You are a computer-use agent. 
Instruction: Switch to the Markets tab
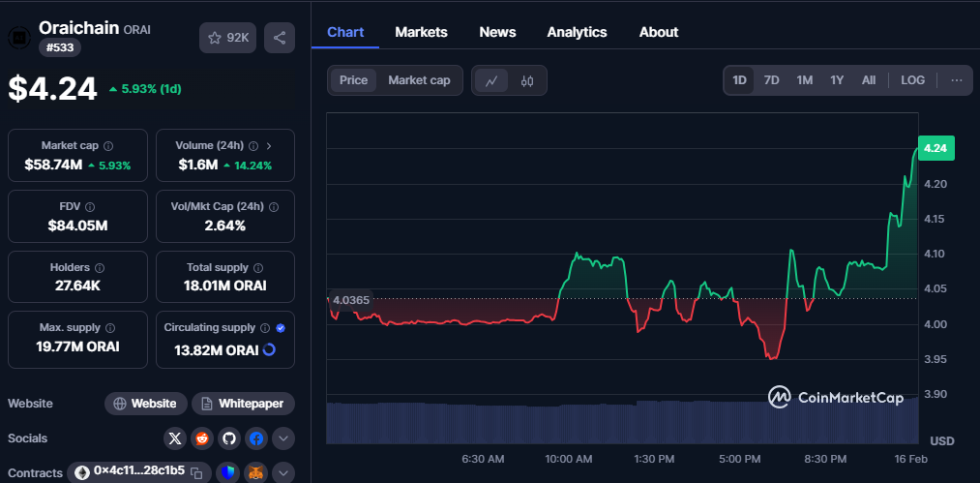[421, 32]
